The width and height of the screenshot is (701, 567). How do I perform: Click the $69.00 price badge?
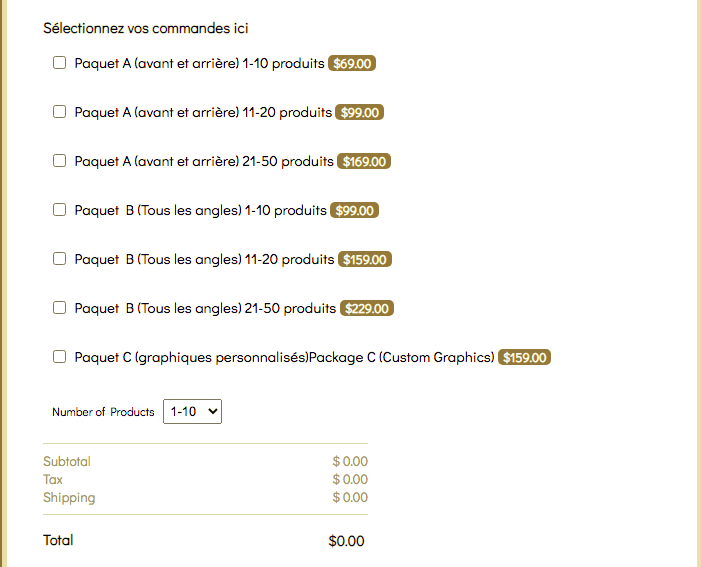tap(352, 64)
